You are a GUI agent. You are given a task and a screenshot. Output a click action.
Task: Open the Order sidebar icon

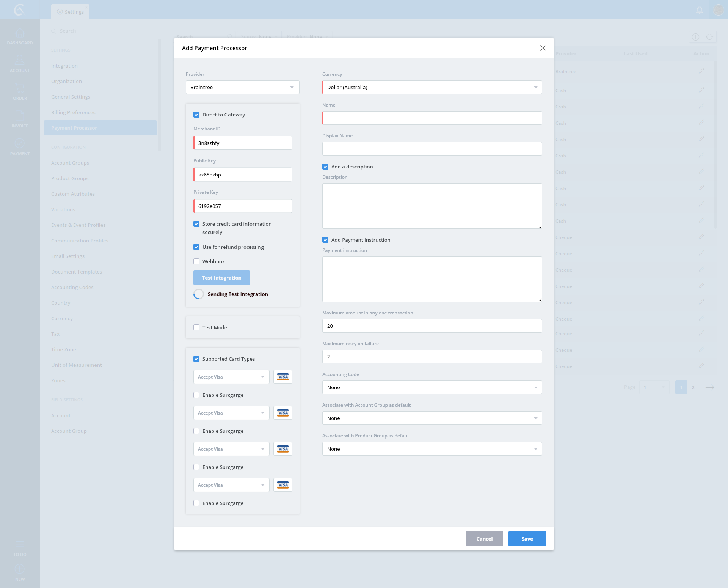tap(20, 92)
